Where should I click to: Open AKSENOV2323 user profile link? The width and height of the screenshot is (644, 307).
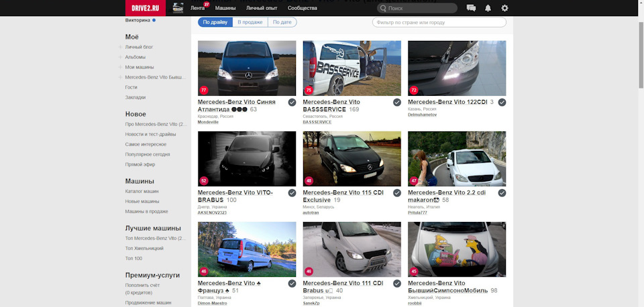point(213,213)
